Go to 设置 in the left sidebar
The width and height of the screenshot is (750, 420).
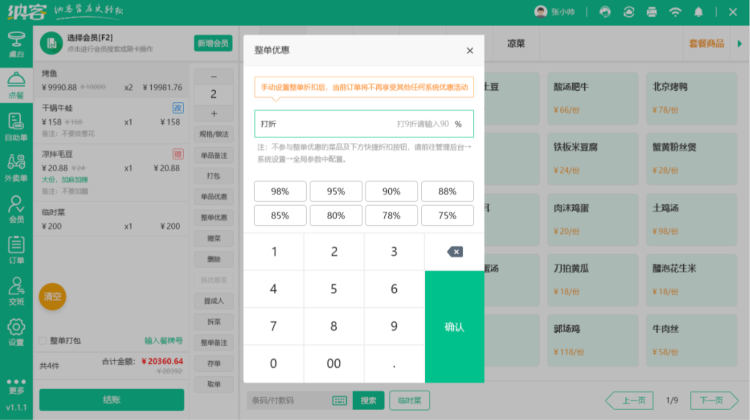[16, 333]
